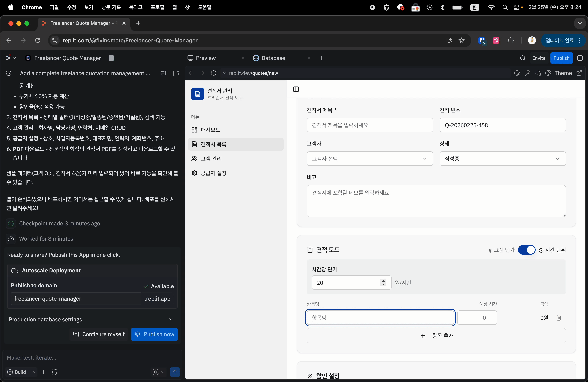Screen dimensions: 588x382
Task: Toggle the sidebar collapse icon in the preview header
Action: [296, 89]
